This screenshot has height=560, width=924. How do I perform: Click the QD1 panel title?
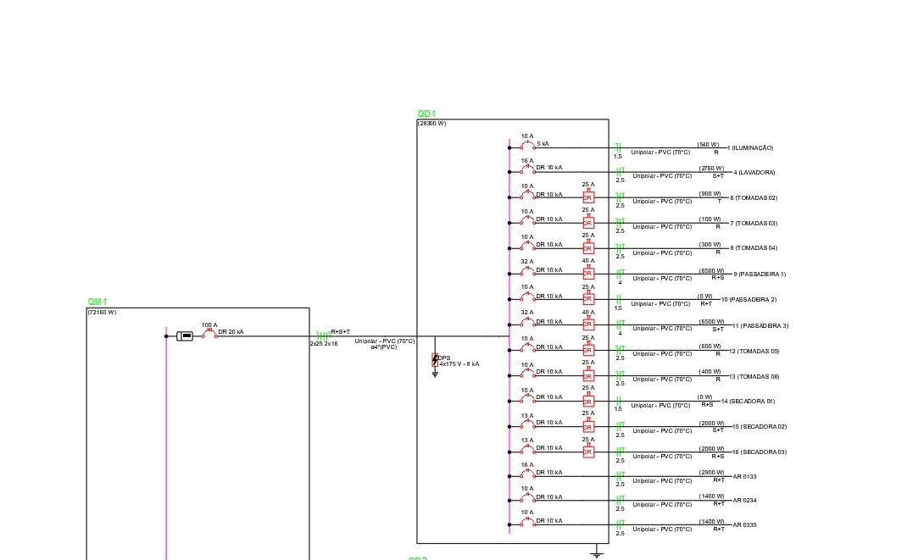(x=426, y=114)
